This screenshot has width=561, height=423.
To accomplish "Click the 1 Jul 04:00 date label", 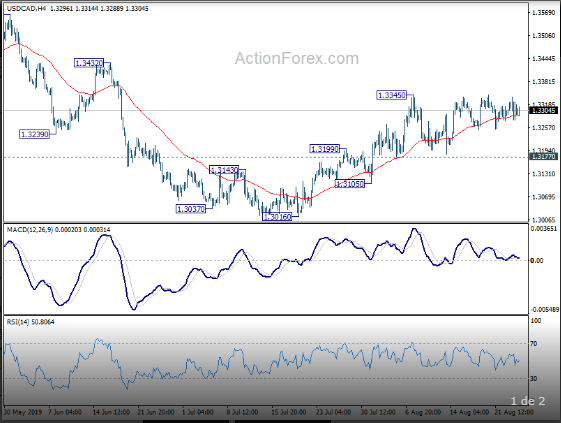I will (197, 412).
